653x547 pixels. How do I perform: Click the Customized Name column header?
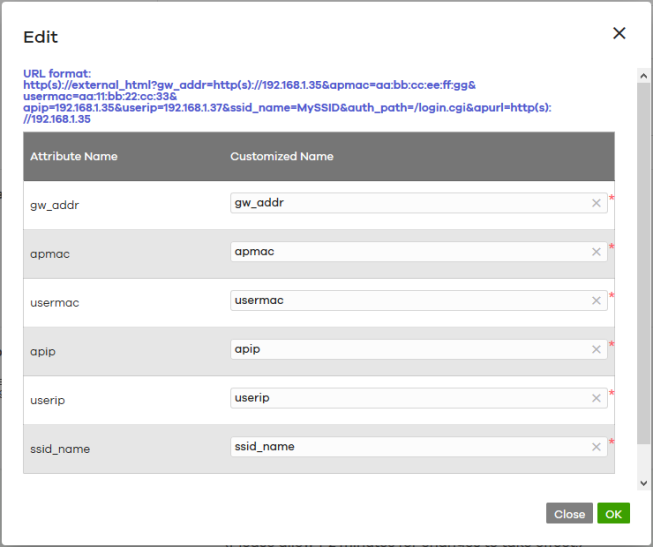pyautogui.click(x=282, y=157)
